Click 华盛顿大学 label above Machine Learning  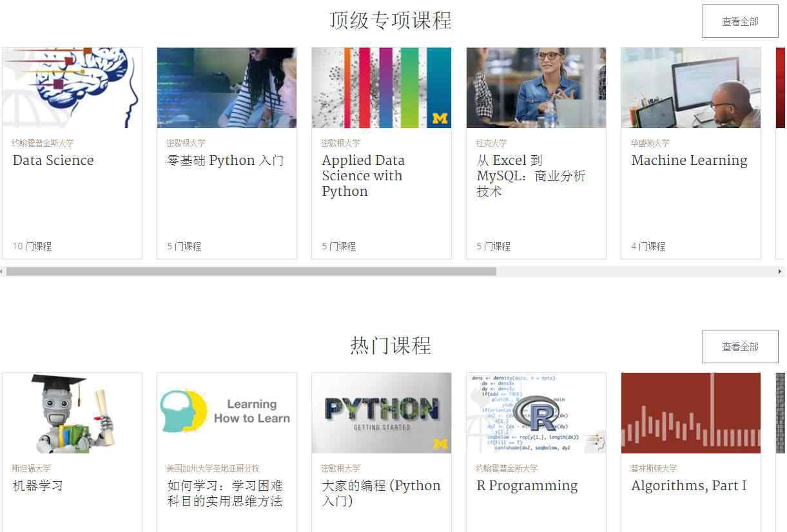(x=650, y=143)
